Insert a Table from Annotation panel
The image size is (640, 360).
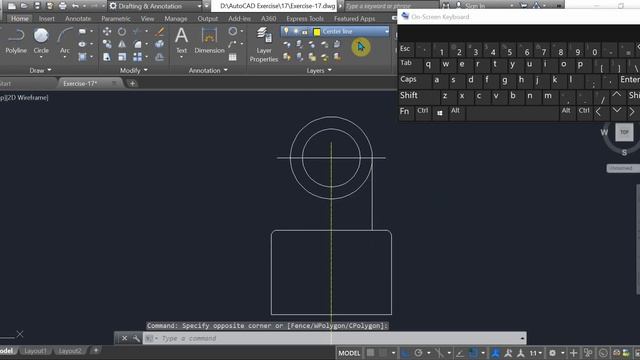(233, 57)
